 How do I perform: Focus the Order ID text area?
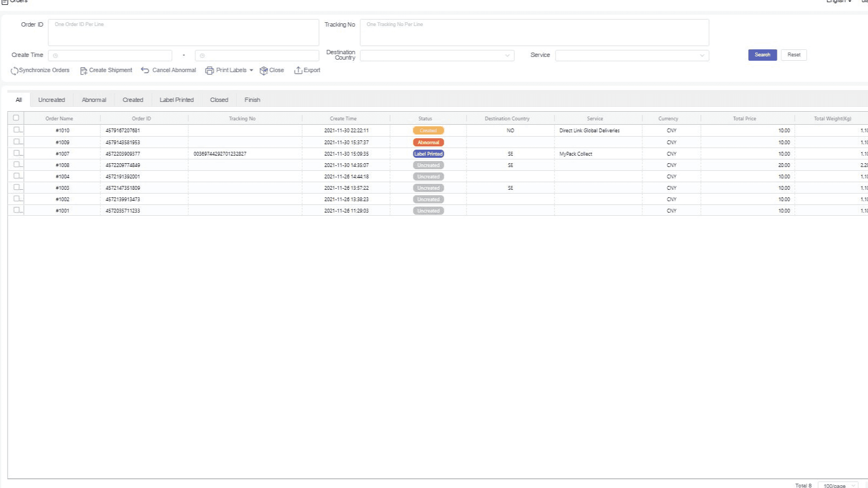183,33
